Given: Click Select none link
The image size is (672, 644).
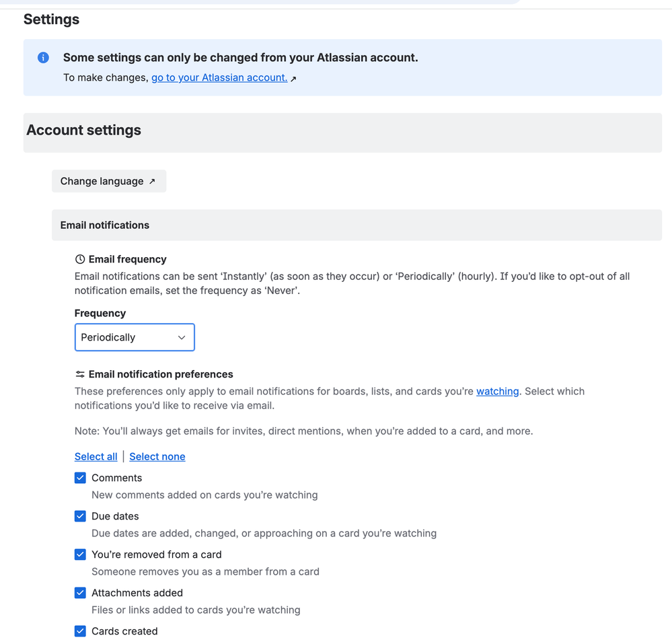Looking at the screenshot, I should click(157, 456).
